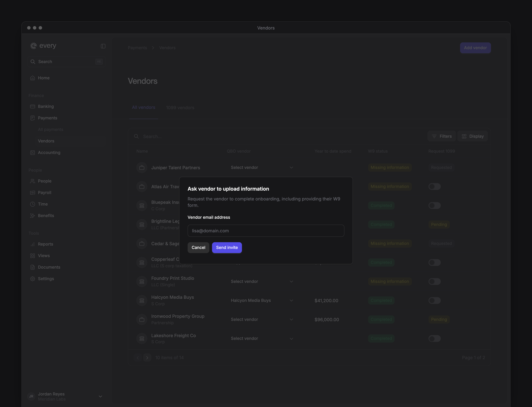Click the Documents file icon

tap(32, 267)
